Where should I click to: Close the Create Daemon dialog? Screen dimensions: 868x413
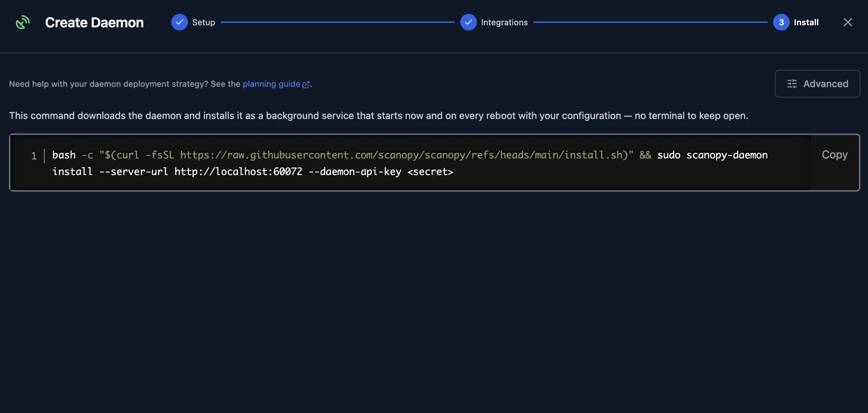point(848,22)
